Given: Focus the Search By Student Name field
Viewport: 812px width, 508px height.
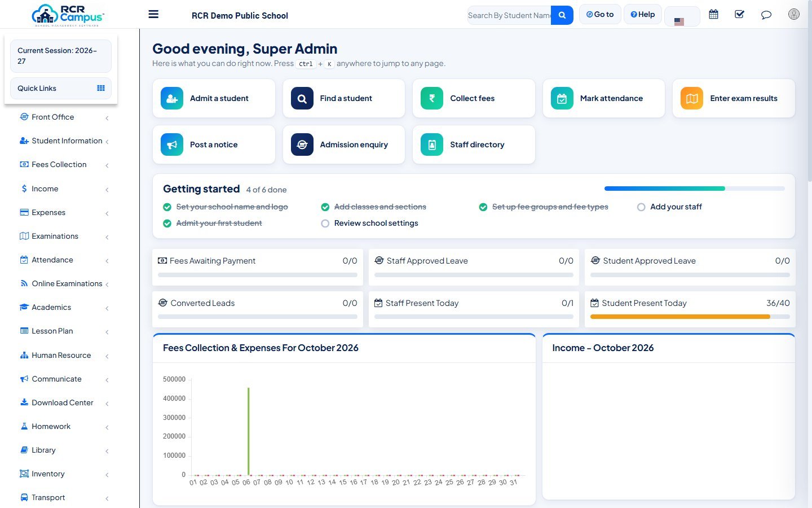Looking at the screenshot, I should point(509,15).
